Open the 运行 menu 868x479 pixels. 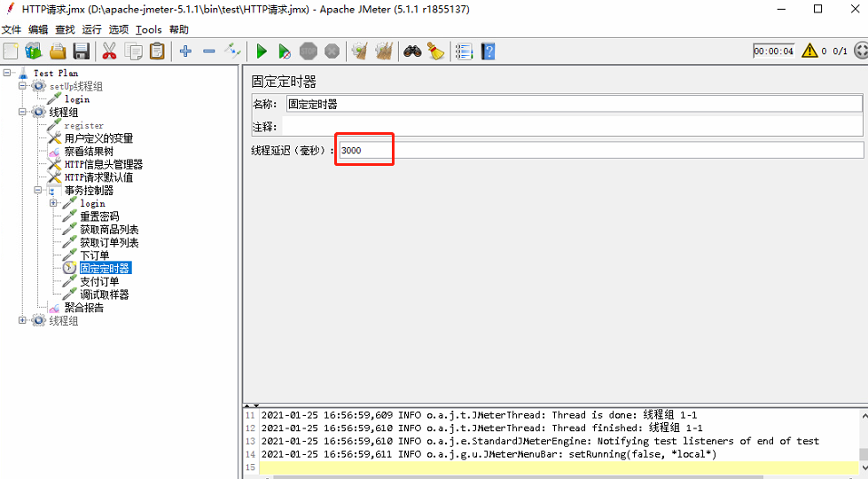pos(92,29)
